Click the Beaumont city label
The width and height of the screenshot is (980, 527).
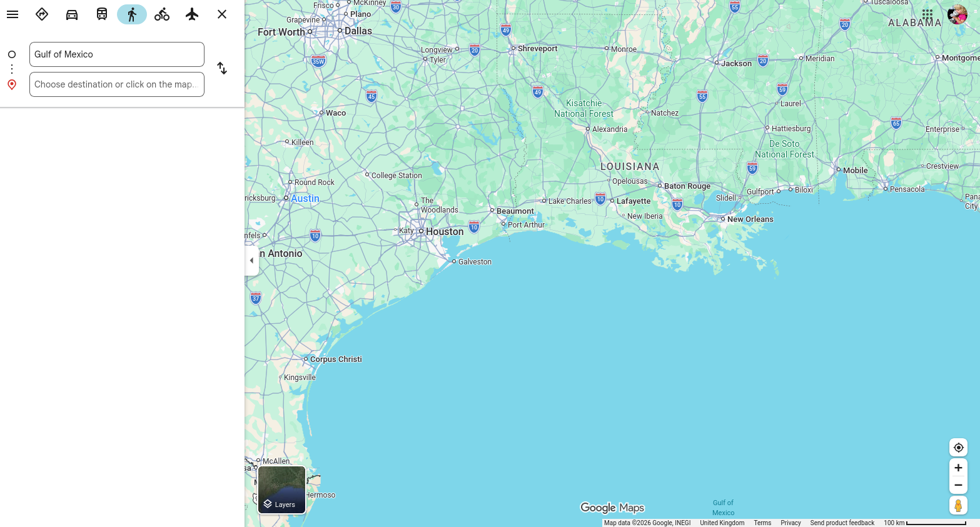pyautogui.click(x=515, y=211)
